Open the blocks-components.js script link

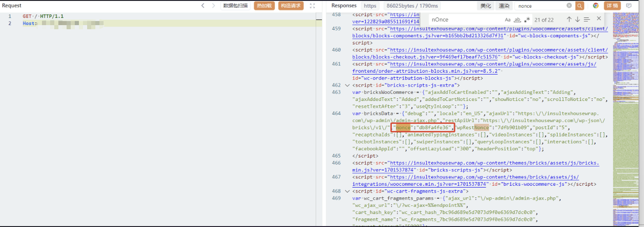click(x=480, y=32)
